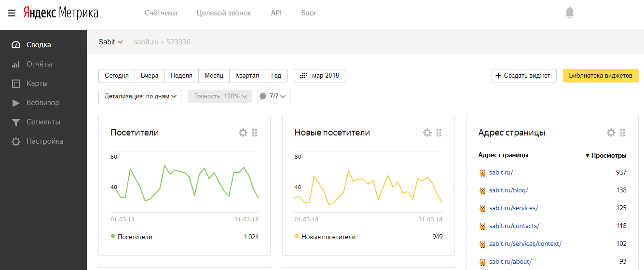Click the Библиотека виджетов button

[600, 76]
